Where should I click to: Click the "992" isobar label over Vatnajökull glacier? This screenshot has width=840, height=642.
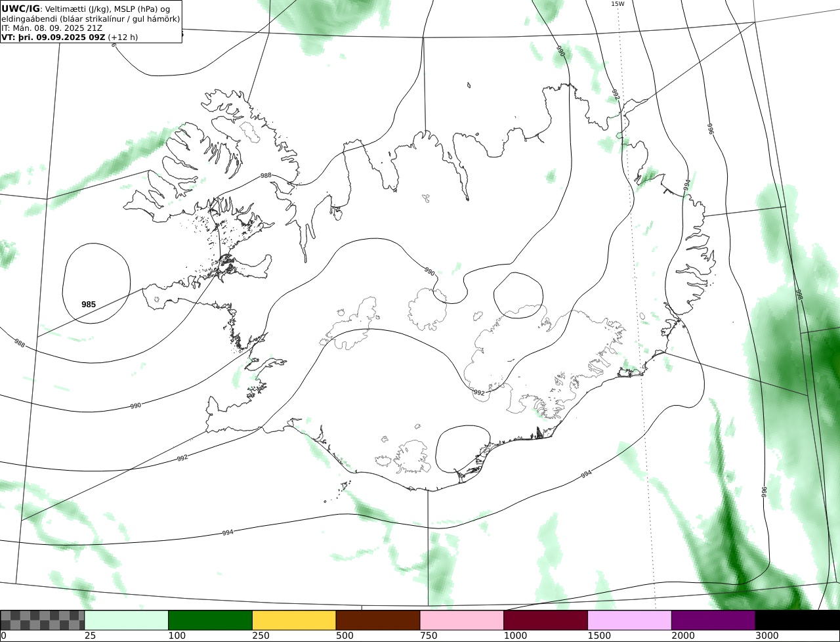[x=479, y=393]
